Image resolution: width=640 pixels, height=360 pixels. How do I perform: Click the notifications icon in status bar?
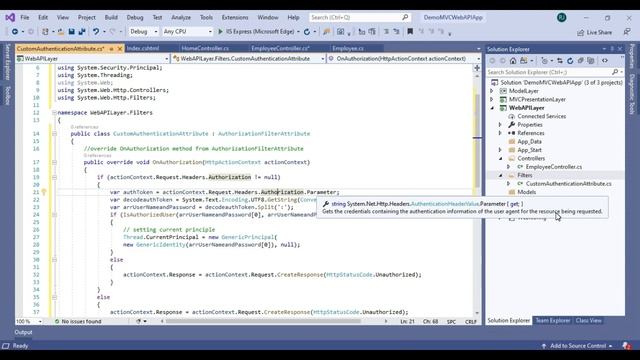[x=627, y=346]
